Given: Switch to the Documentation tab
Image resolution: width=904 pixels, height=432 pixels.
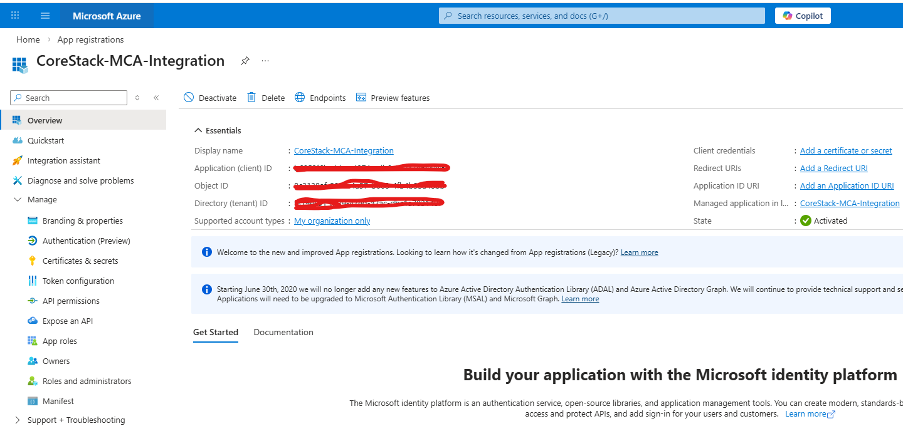Looking at the screenshot, I should (x=284, y=332).
